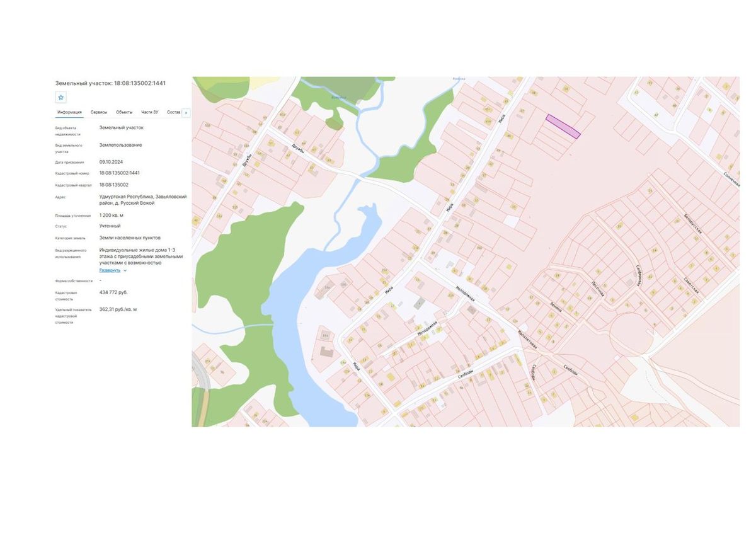Click the Земли населенных пунктов value
Screen dimensions: 756x535
coord(130,238)
